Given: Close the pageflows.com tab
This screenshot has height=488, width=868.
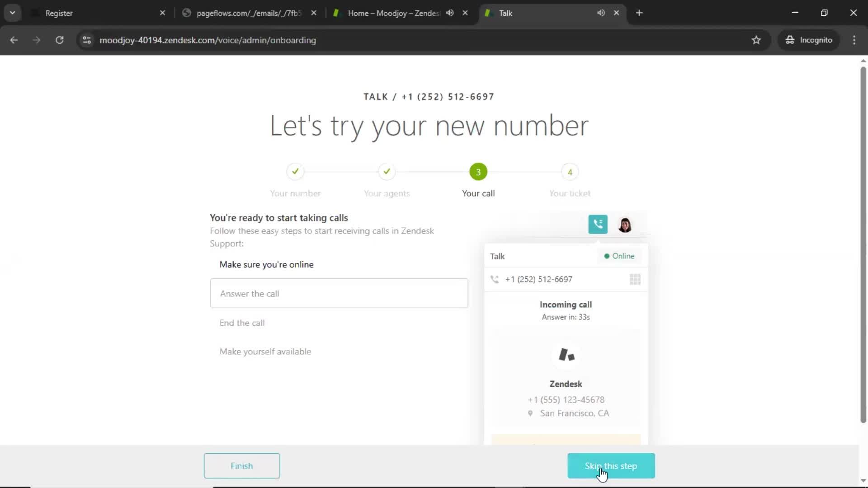Looking at the screenshot, I should tap(314, 13).
